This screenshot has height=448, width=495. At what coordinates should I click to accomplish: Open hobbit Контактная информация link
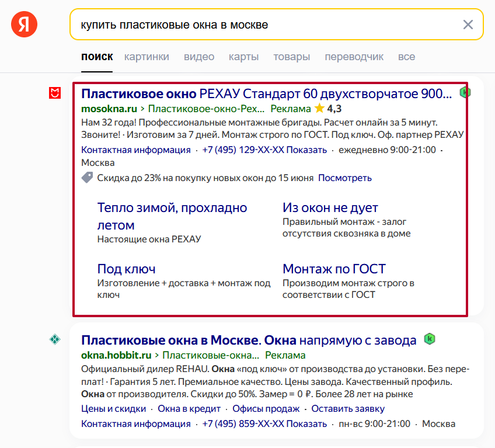[136, 423]
